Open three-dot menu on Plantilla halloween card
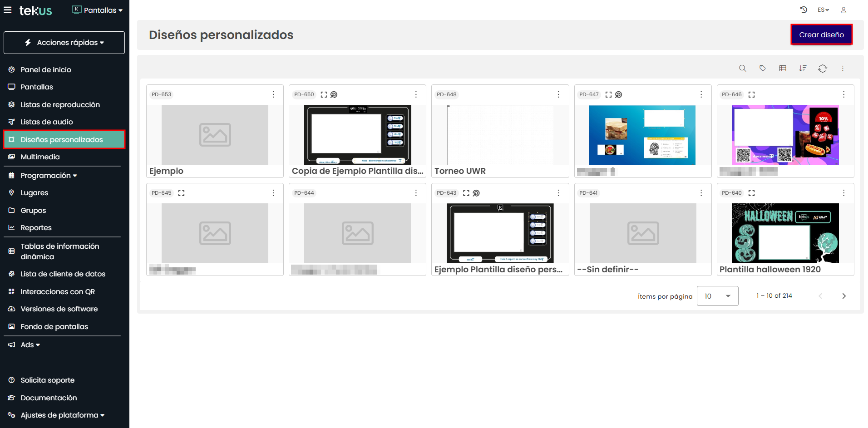Viewport: 868px width, 428px height. click(843, 193)
